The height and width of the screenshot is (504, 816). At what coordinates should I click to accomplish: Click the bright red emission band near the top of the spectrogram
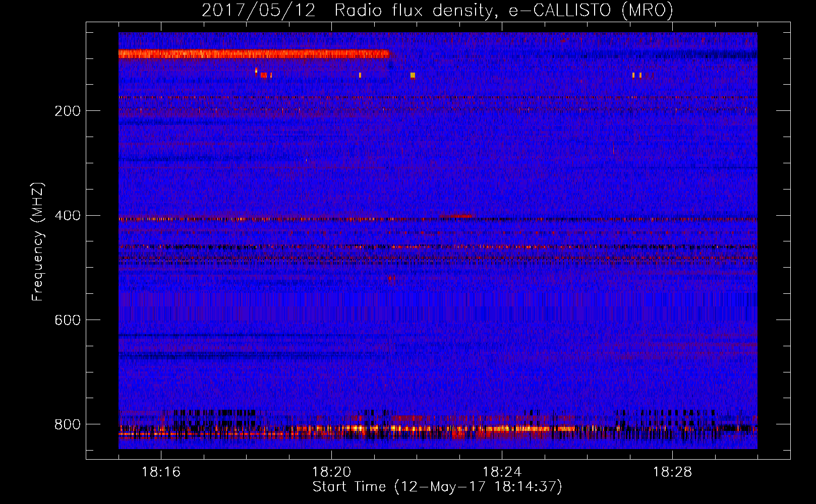tap(254, 54)
